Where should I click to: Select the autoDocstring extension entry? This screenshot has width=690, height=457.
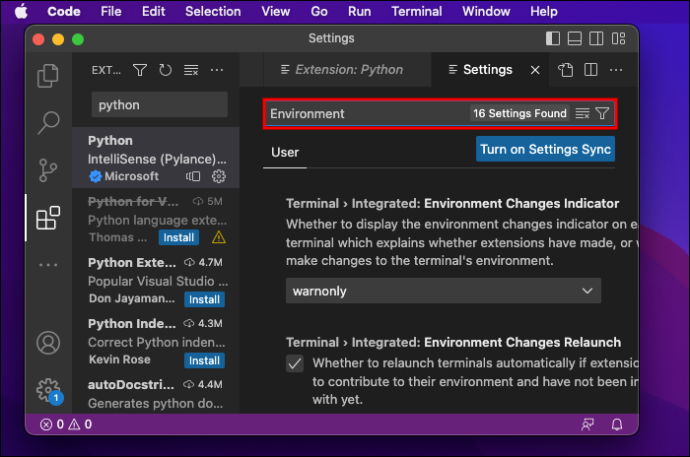pos(156,394)
